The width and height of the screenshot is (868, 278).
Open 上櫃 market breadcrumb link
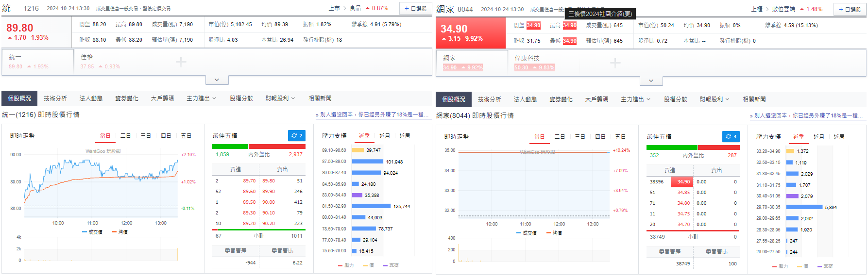point(757,9)
